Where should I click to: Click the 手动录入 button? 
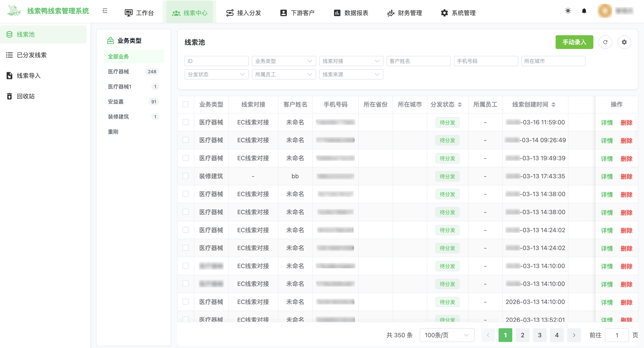[574, 42]
